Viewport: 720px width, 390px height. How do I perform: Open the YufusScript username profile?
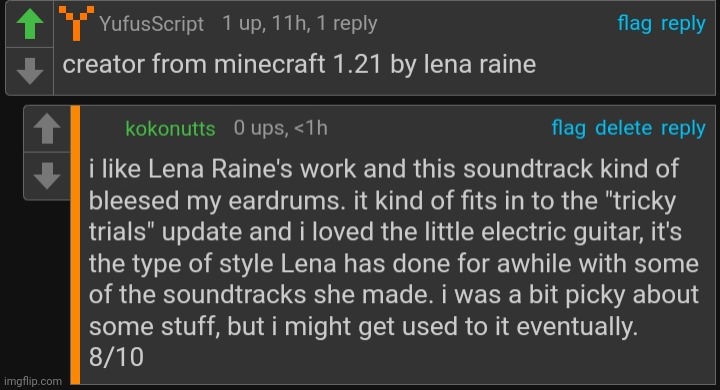coord(152,24)
